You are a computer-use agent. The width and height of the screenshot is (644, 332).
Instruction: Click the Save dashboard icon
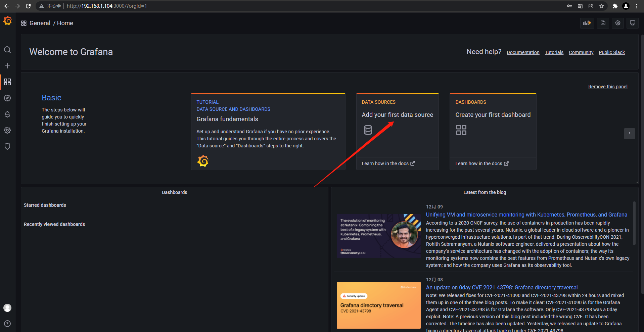(603, 23)
